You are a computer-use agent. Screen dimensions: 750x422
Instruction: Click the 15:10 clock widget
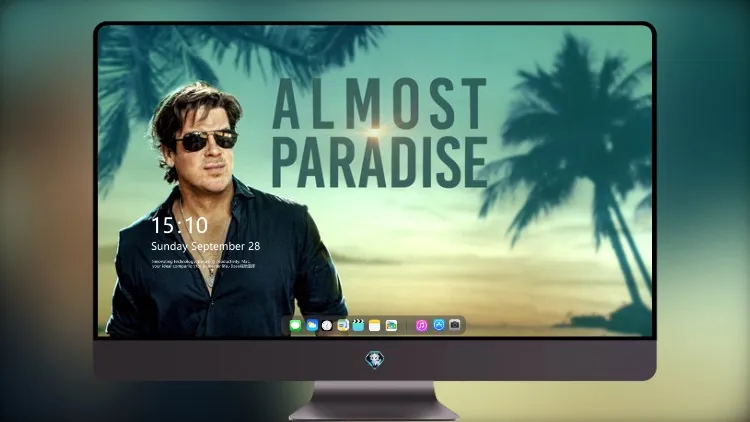[x=179, y=225]
